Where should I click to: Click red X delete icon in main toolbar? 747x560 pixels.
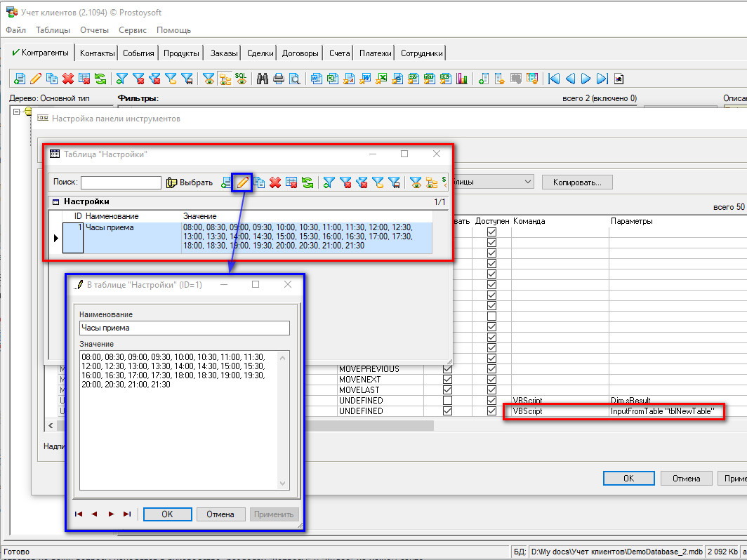tap(68, 79)
